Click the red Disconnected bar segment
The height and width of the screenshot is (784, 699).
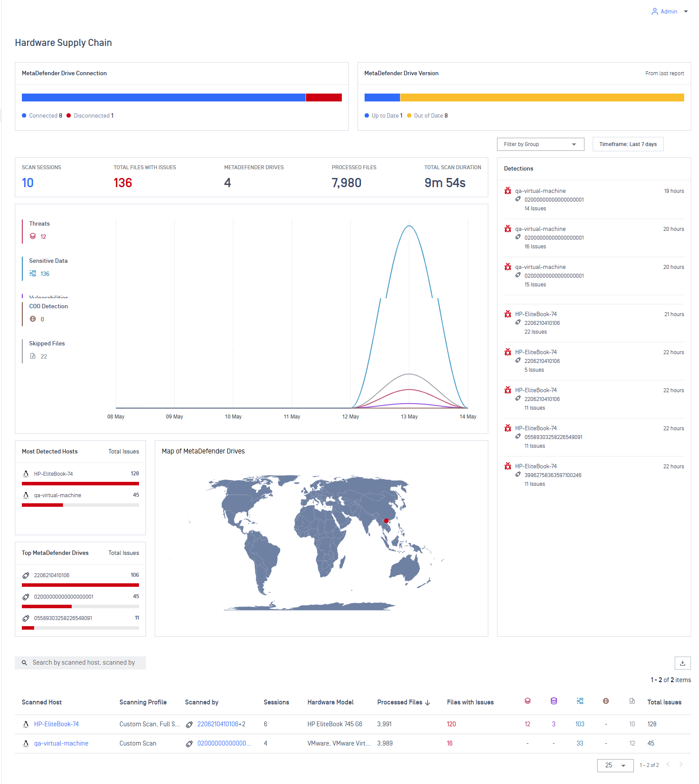[324, 98]
